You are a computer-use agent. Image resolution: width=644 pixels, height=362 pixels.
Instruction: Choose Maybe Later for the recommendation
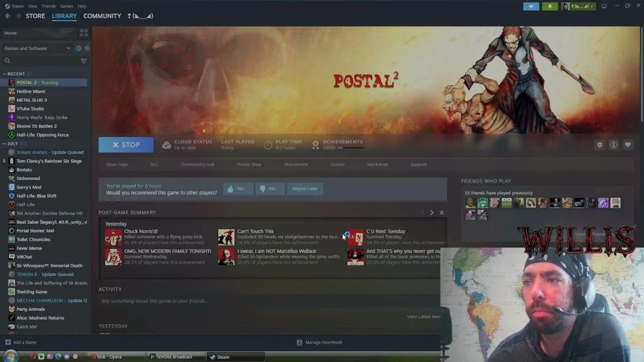(x=305, y=189)
